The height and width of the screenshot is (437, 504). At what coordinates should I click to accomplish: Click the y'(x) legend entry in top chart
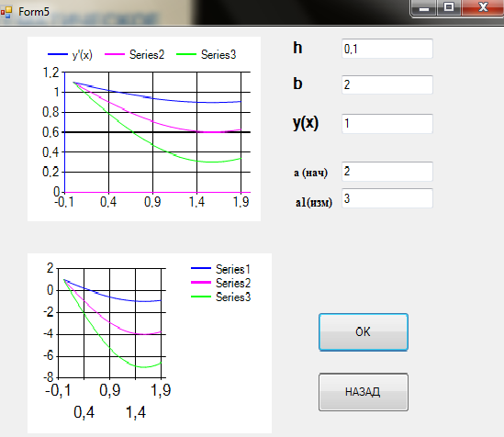click(x=70, y=55)
